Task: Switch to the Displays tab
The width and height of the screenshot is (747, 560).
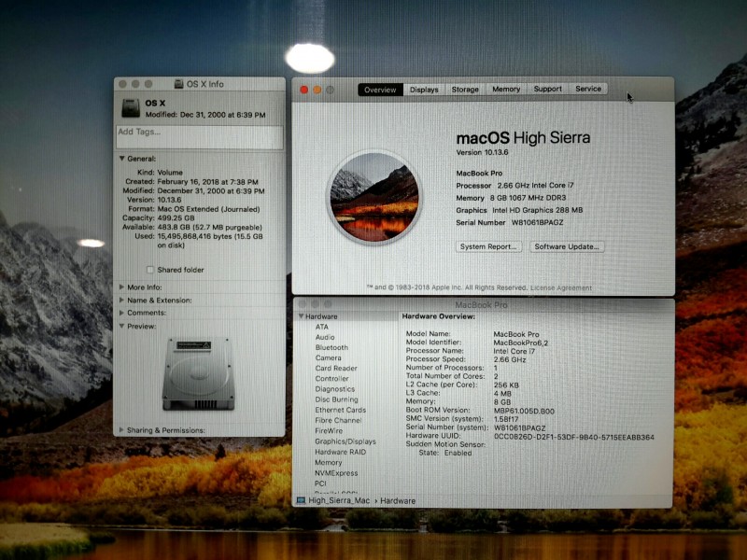Action: (424, 90)
